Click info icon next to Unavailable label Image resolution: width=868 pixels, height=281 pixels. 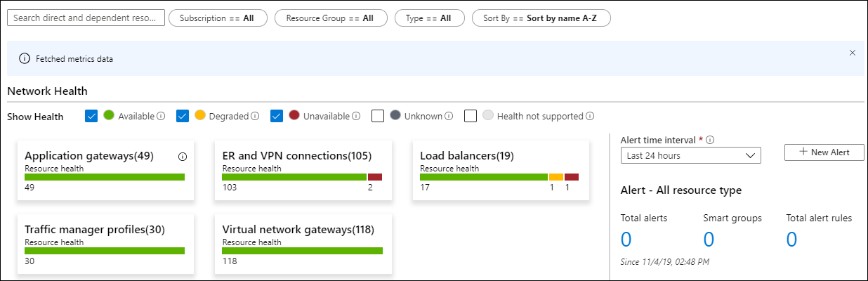[x=356, y=117]
